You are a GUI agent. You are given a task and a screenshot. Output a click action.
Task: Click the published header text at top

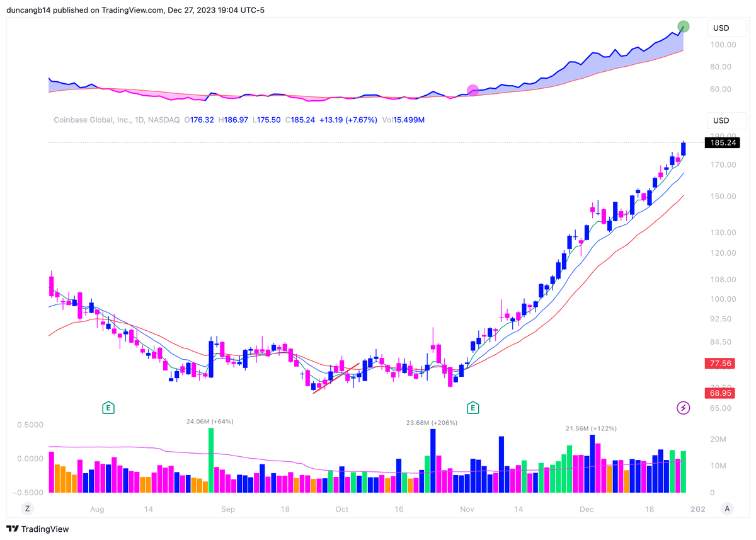tap(135, 9)
